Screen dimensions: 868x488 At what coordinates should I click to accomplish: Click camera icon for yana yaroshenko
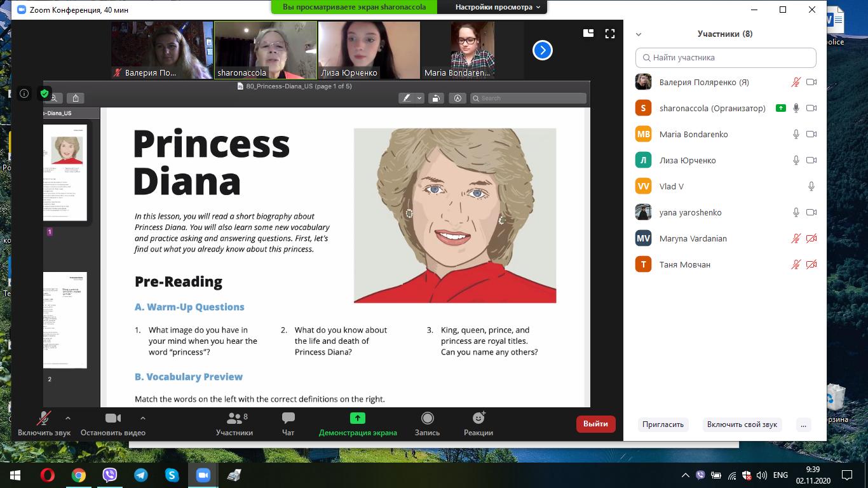(811, 212)
